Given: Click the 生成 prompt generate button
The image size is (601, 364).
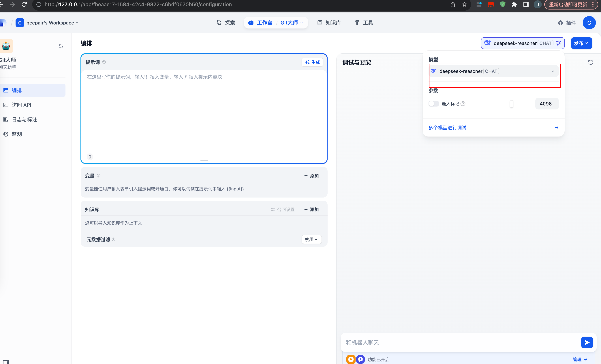Looking at the screenshot, I should tap(312, 62).
